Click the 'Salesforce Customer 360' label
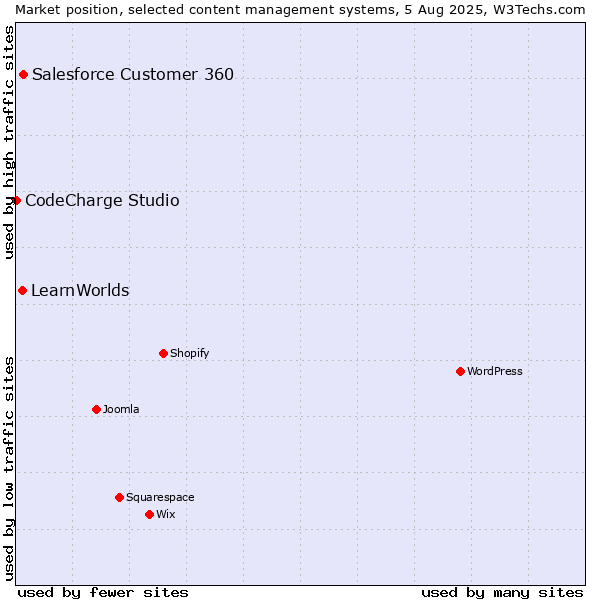600x600 pixels. click(133, 74)
